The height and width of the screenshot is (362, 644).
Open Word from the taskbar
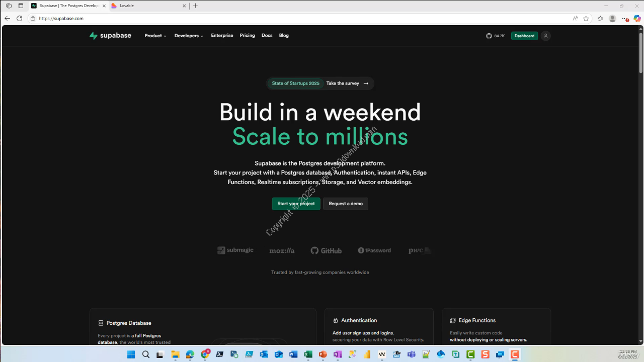point(293,354)
